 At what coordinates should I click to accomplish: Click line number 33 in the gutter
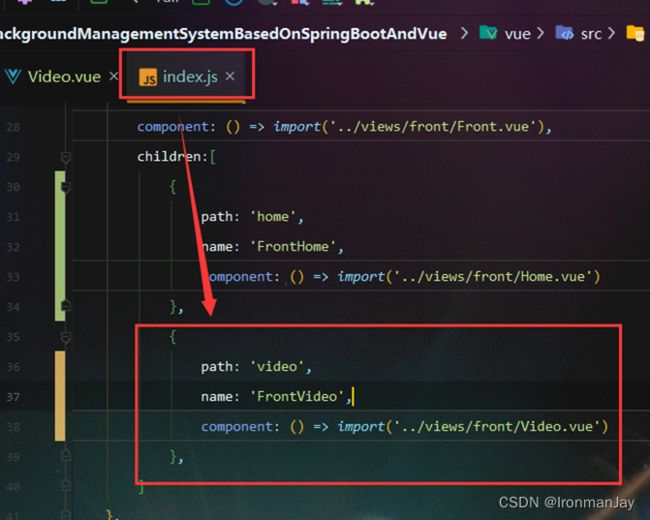(13, 277)
